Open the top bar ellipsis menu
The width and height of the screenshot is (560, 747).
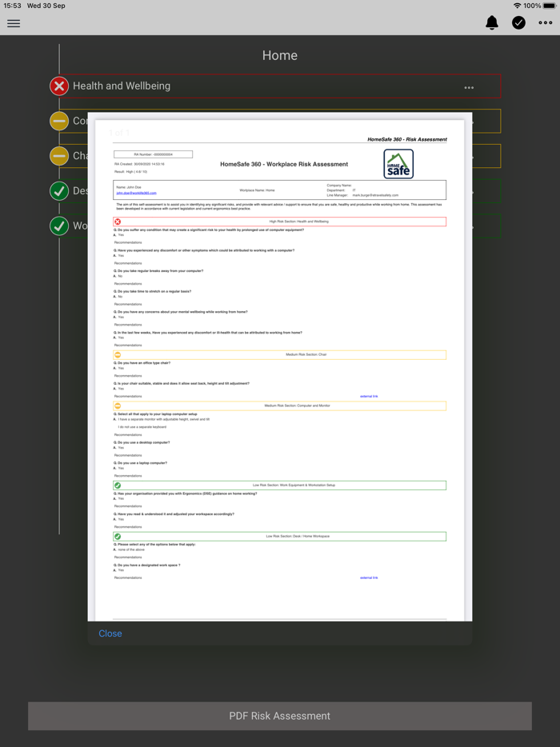click(546, 22)
